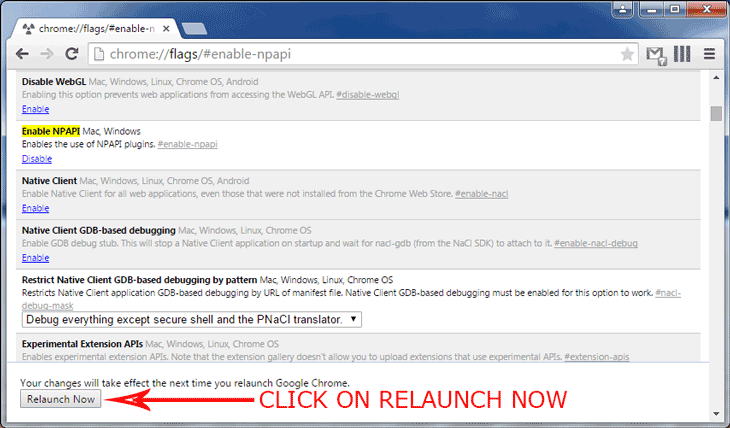730x428 pixels.
Task: Click the page icon in address bar
Action: click(x=99, y=54)
